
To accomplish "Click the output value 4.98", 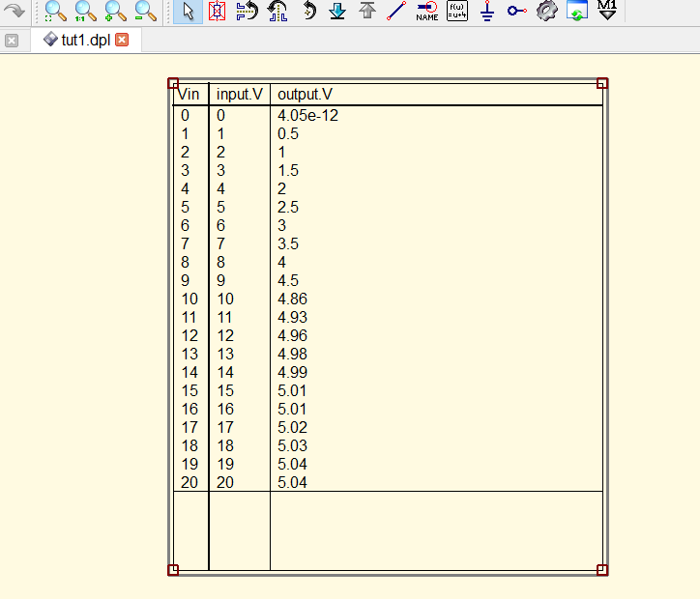I will pyautogui.click(x=292, y=354).
